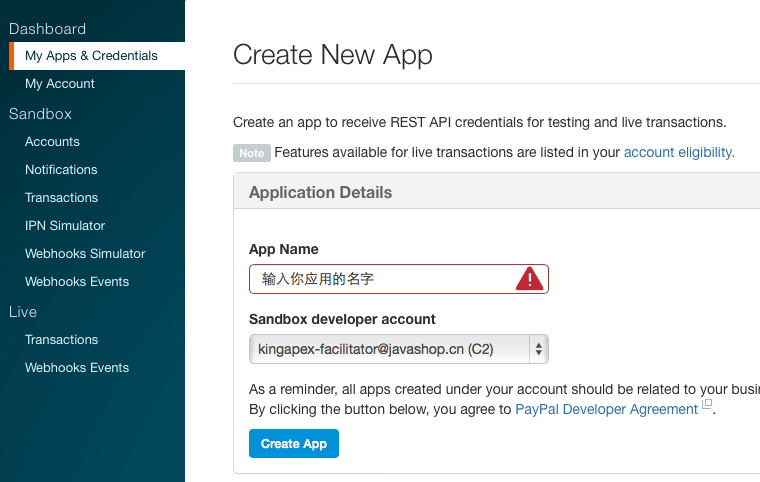Click the Create App button
This screenshot has width=760, height=482.
pyautogui.click(x=294, y=444)
